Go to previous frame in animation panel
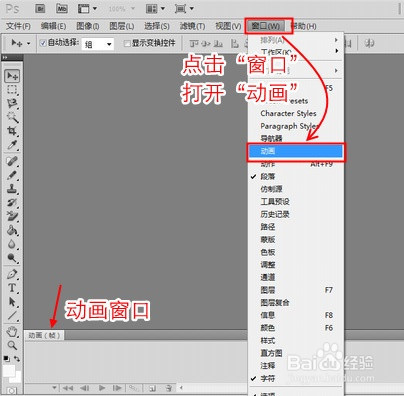404x396 pixels. 85,388
